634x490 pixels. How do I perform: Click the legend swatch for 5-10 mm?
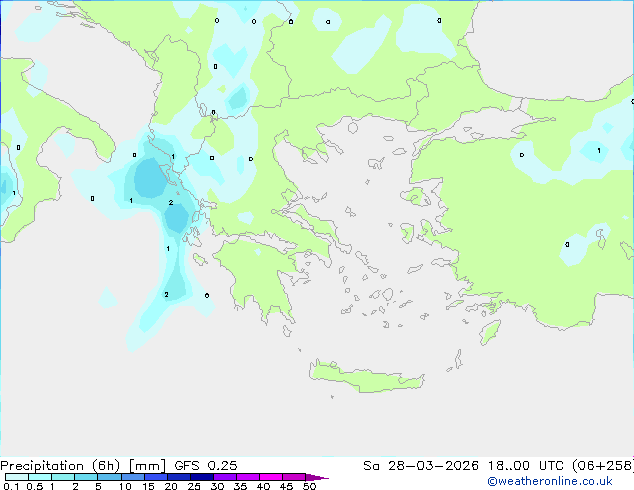109,477
